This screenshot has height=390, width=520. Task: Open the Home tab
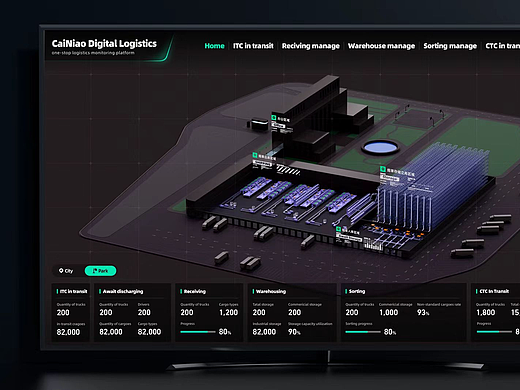click(x=214, y=46)
